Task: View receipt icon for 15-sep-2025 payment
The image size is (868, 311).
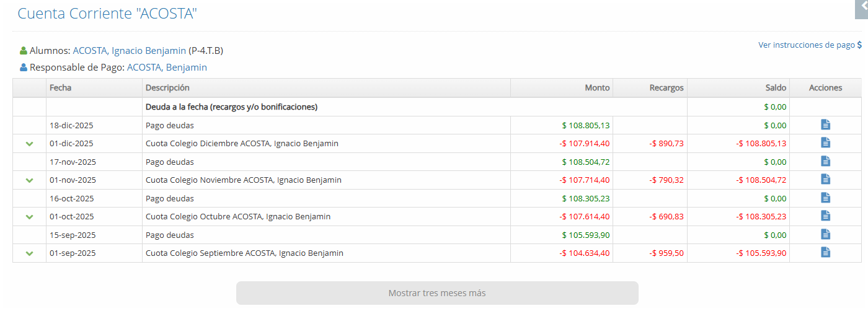Action: coord(825,234)
